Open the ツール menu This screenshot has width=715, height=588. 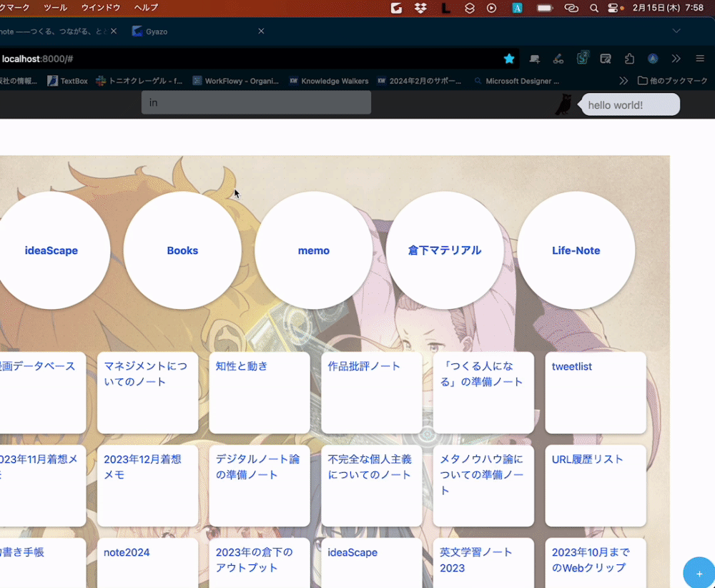55,7
